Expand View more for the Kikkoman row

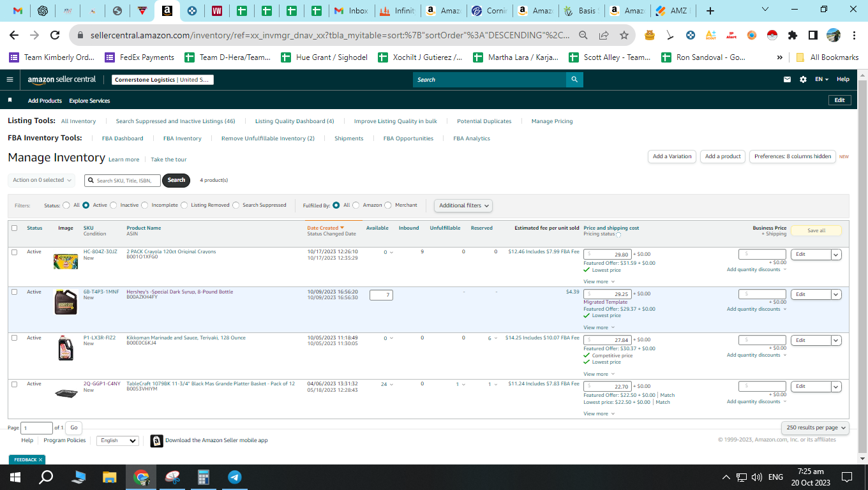[x=599, y=374]
